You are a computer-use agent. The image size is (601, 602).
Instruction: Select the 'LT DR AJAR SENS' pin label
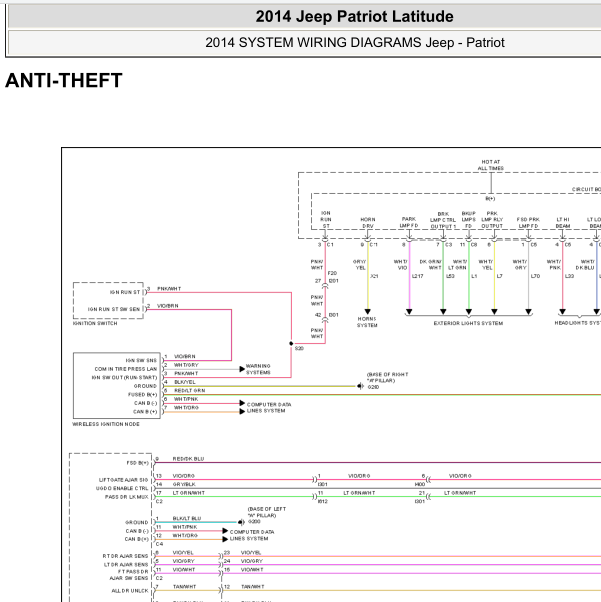[126, 564]
